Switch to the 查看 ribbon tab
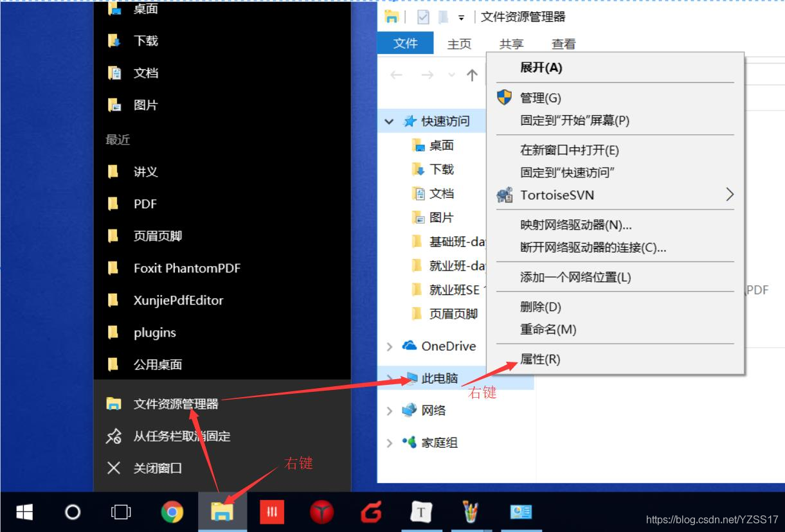This screenshot has height=532, width=785. point(563,44)
